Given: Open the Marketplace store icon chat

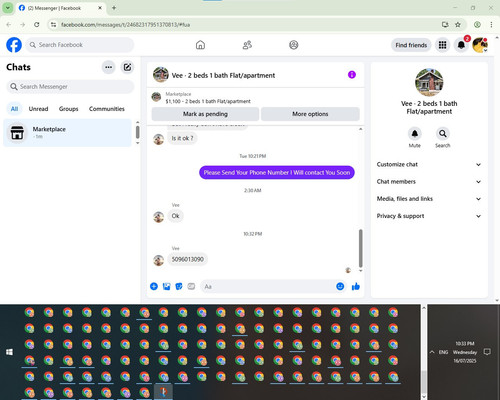Looking at the screenshot, I should point(17,132).
